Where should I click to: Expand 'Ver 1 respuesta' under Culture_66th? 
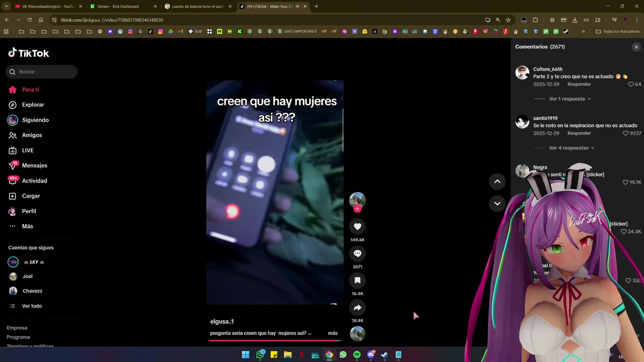pyautogui.click(x=570, y=99)
